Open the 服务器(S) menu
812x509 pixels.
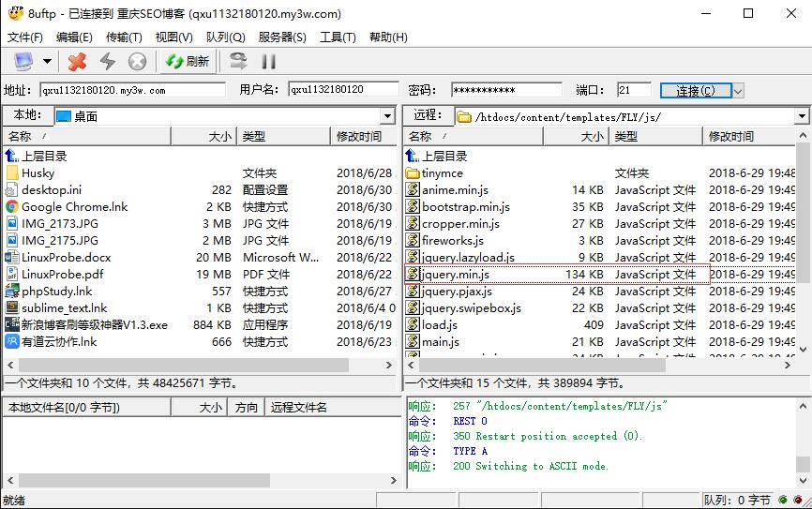(282, 37)
